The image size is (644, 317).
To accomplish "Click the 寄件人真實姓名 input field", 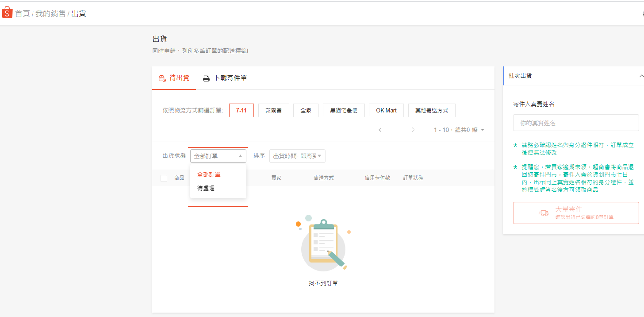I will 575,123.
